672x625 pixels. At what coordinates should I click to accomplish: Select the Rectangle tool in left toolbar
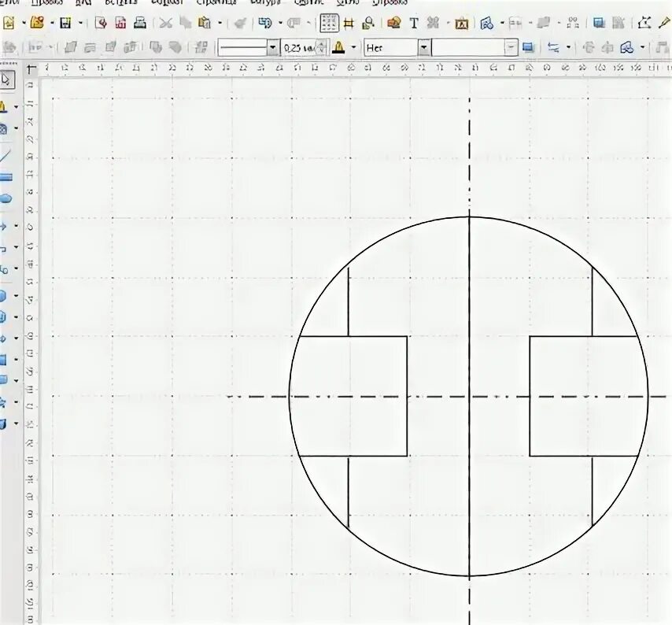tap(6, 177)
